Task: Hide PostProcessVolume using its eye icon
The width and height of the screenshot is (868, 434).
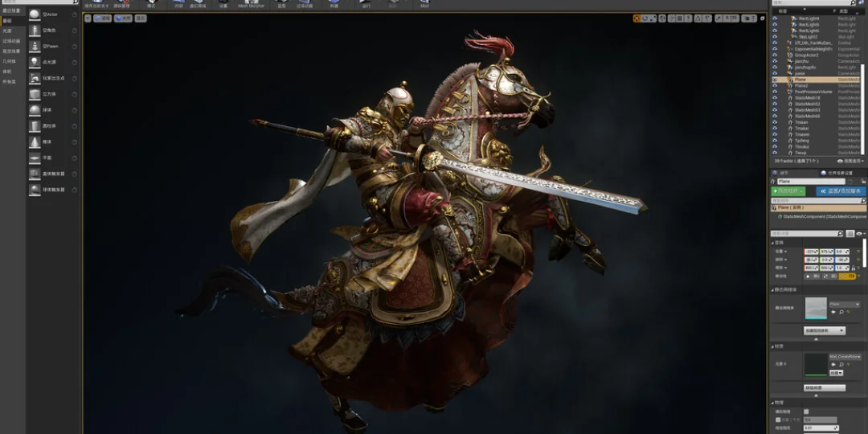Action: pos(775,92)
